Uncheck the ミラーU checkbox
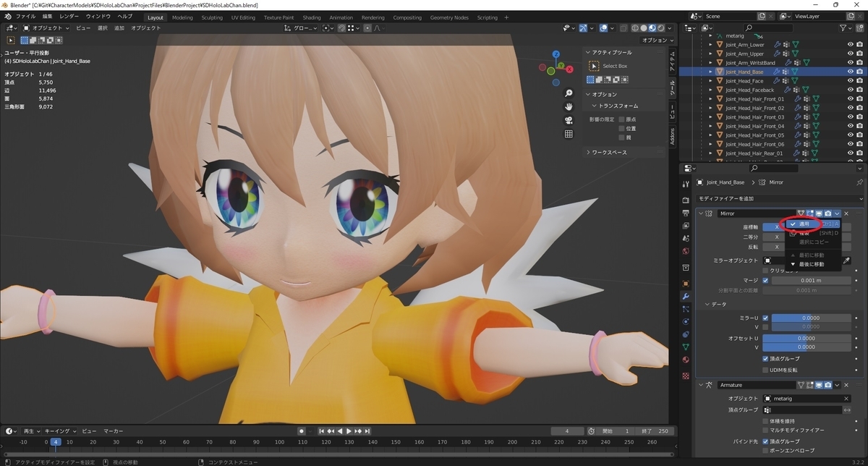This screenshot has width=868, height=466. tap(765, 318)
